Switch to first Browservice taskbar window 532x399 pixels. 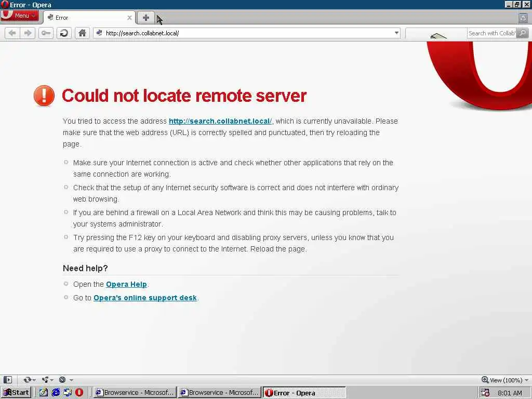[135, 393]
